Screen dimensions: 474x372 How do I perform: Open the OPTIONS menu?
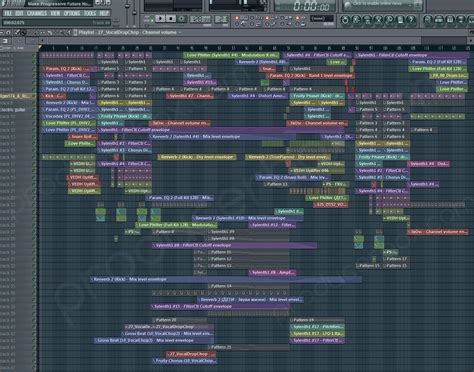click(x=72, y=13)
